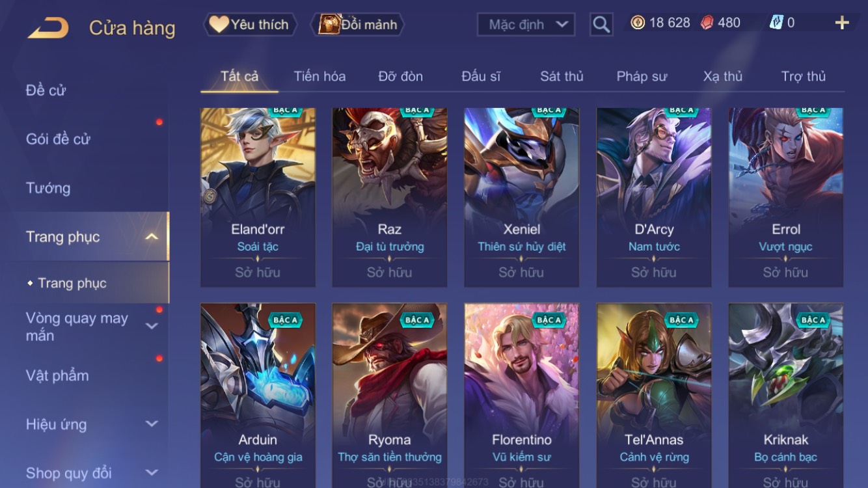
Task: Collapse the Trang phục section chevron
Action: pos(152,237)
